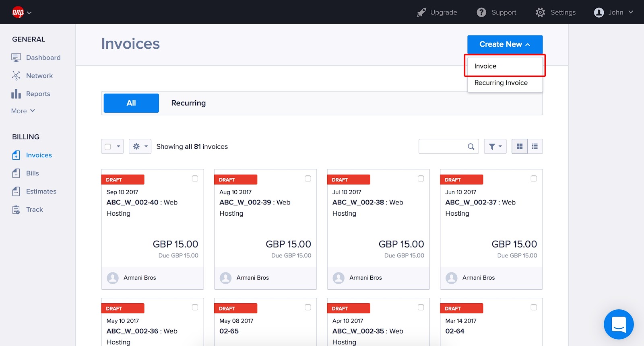644x346 pixels.
Task: Open the filter funnel dropdown
Action: coord(495,146)
